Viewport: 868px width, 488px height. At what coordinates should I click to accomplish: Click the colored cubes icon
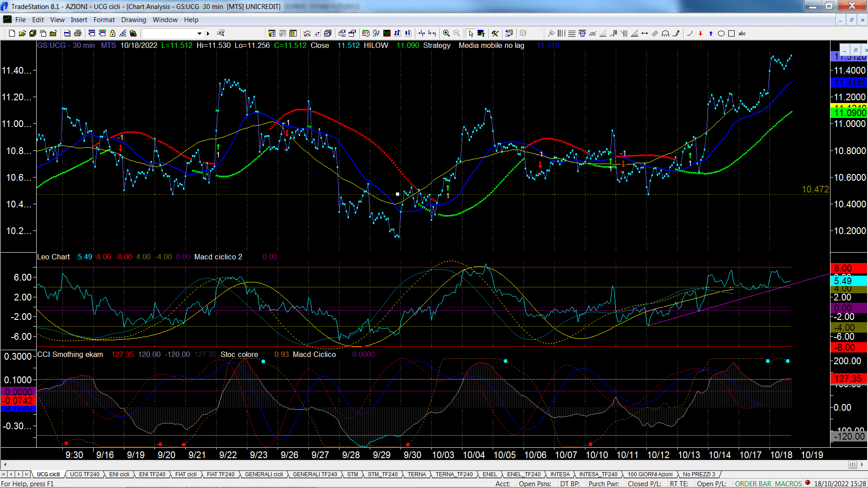point(133,33)
